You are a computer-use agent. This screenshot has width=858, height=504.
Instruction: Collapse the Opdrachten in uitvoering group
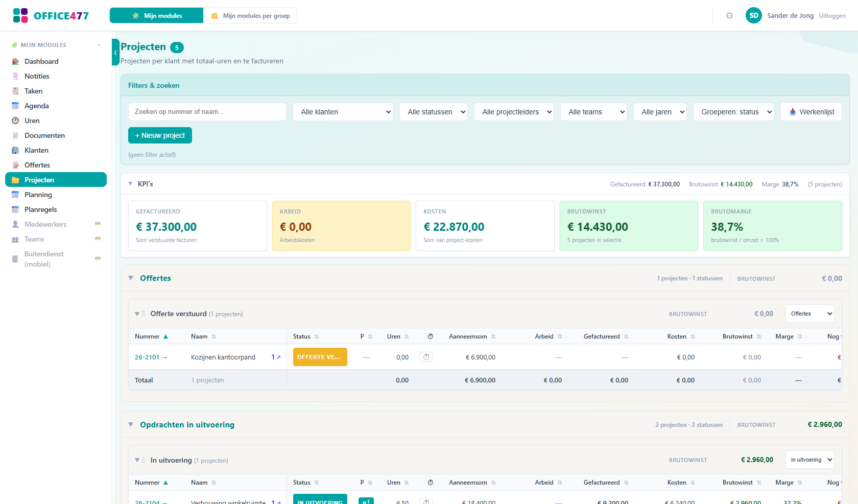tap(131, 425)
